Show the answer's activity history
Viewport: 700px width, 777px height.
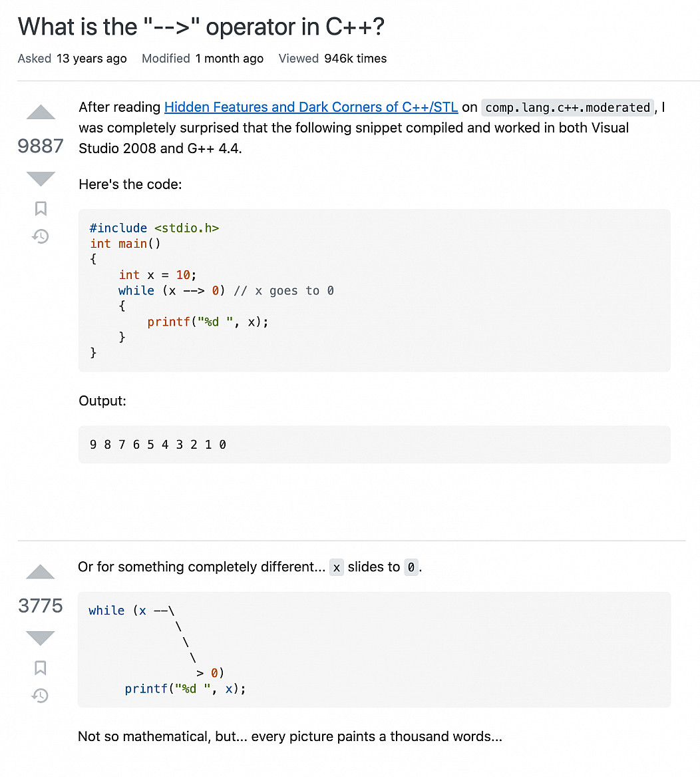41,696
